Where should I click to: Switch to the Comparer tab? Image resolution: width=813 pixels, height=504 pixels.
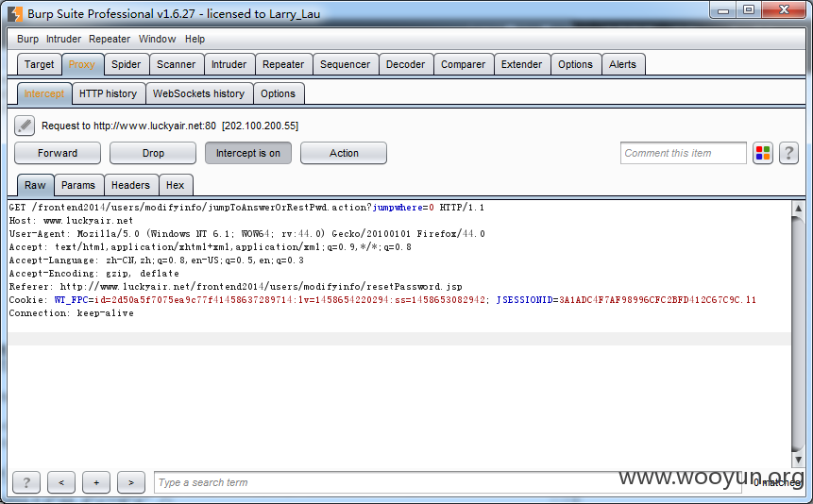click(463, 64)
